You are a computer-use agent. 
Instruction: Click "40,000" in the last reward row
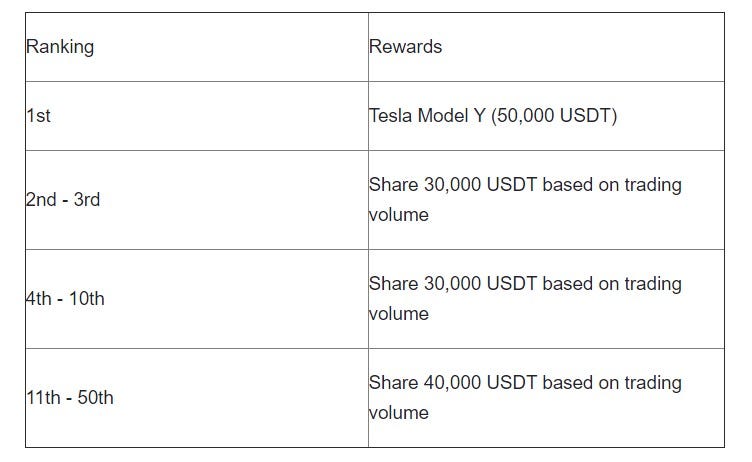452,383
